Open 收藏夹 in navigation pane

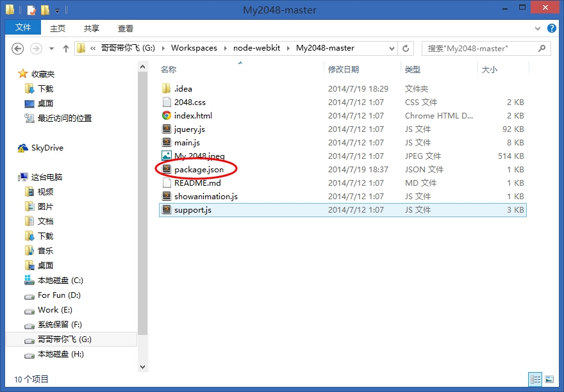[43, 74]
